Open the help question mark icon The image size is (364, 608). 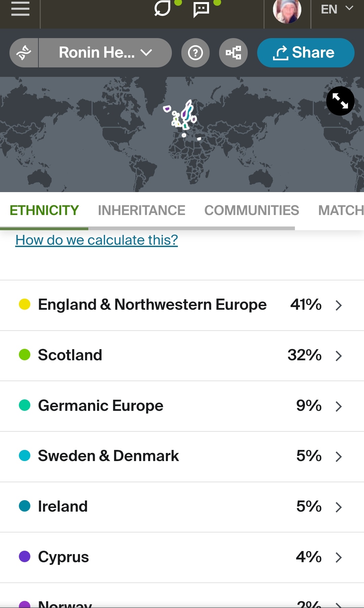(x=195, y=53)
